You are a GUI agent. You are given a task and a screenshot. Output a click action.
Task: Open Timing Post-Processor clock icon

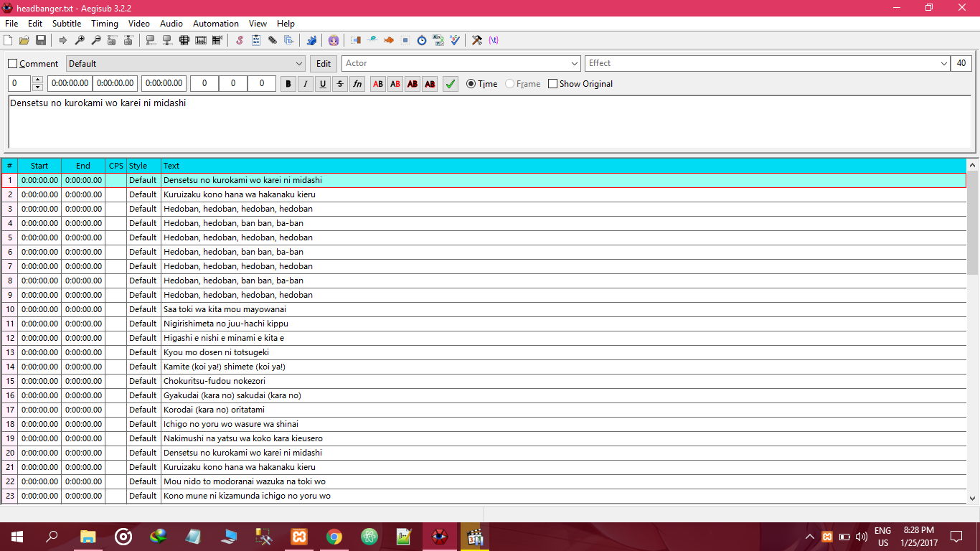[x=422, y=40]
